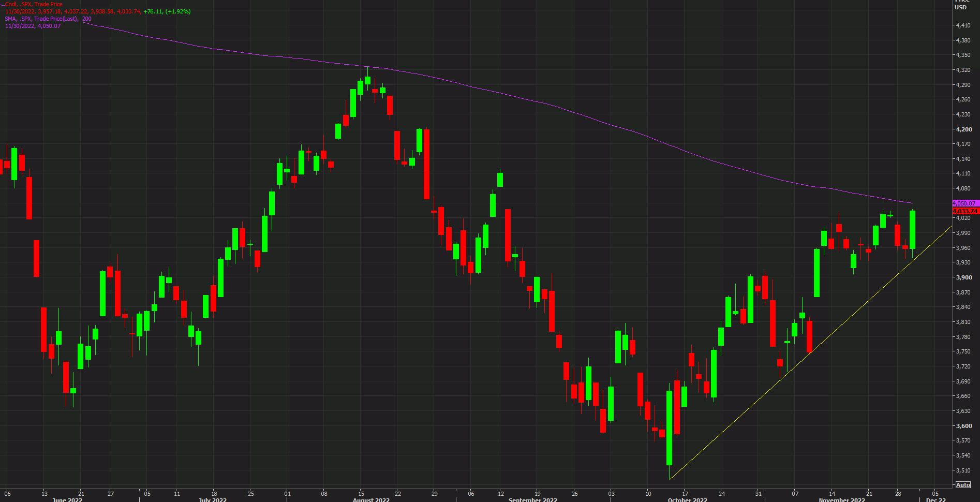
Task: Select the magenta 4,050.07 SMA price label
Action: (965, 203)
